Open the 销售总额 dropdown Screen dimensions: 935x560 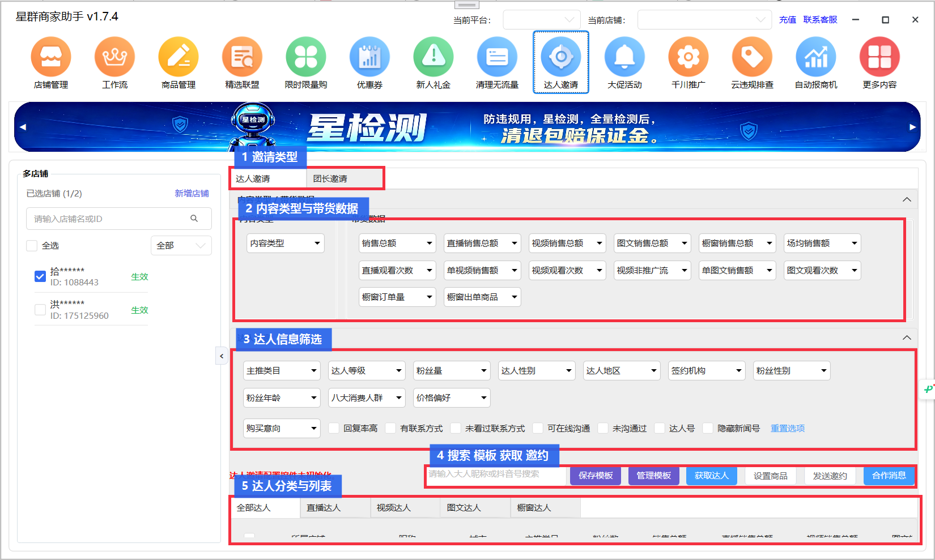tap(397, 243)
